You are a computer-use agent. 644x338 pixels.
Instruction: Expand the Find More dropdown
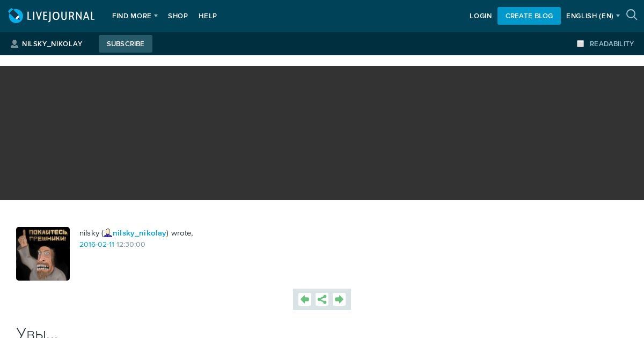pos(135,16)
